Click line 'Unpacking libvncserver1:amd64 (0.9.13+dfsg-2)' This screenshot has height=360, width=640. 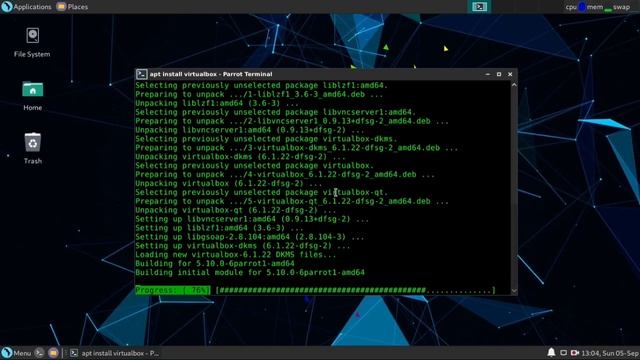249,130
